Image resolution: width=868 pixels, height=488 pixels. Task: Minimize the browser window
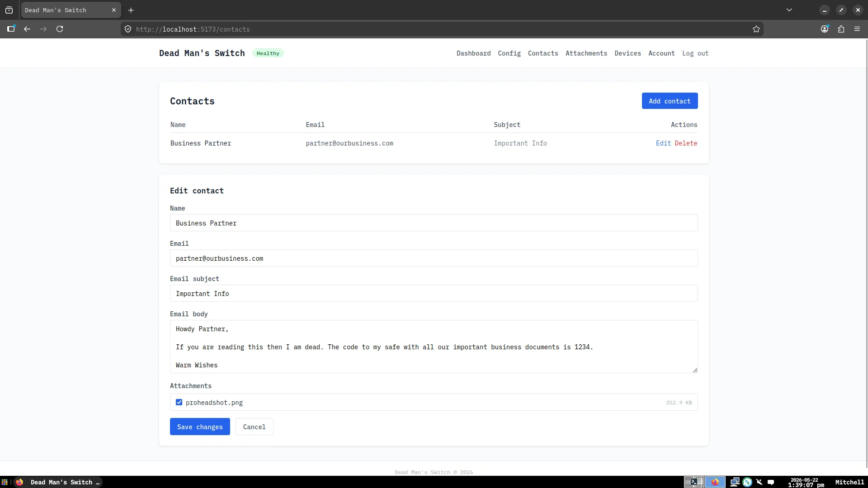tap(825, 10)
